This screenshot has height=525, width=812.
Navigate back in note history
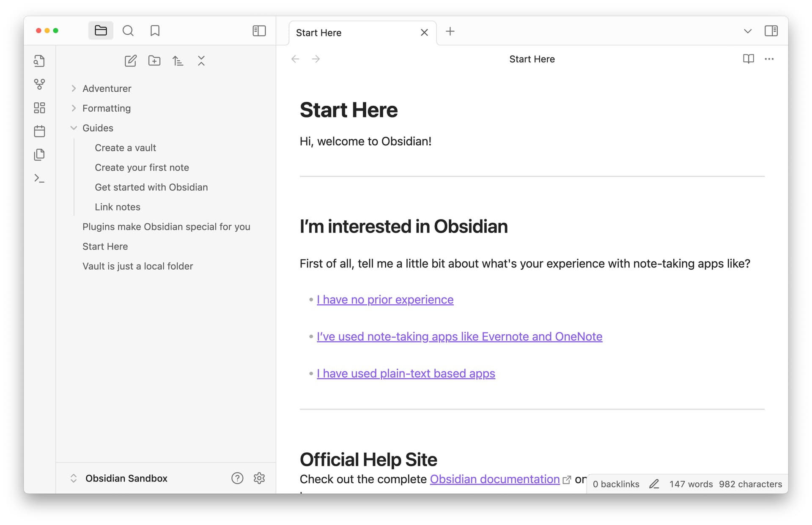coord(295,59)
